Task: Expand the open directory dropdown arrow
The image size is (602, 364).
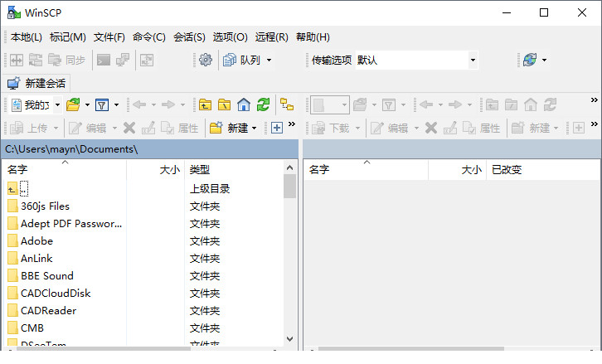Action: (x=87, y=104)
